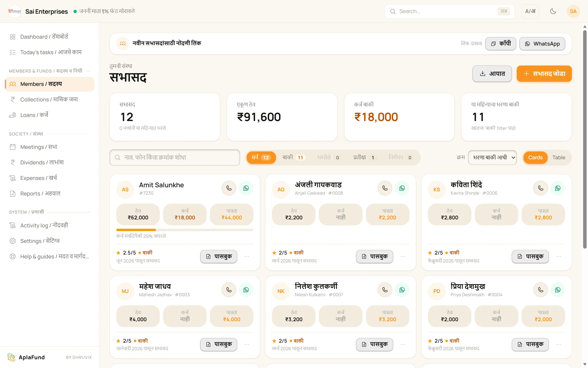The image size is (588, 368).
Task: Click the आयात import button
Action: [492, 74]
